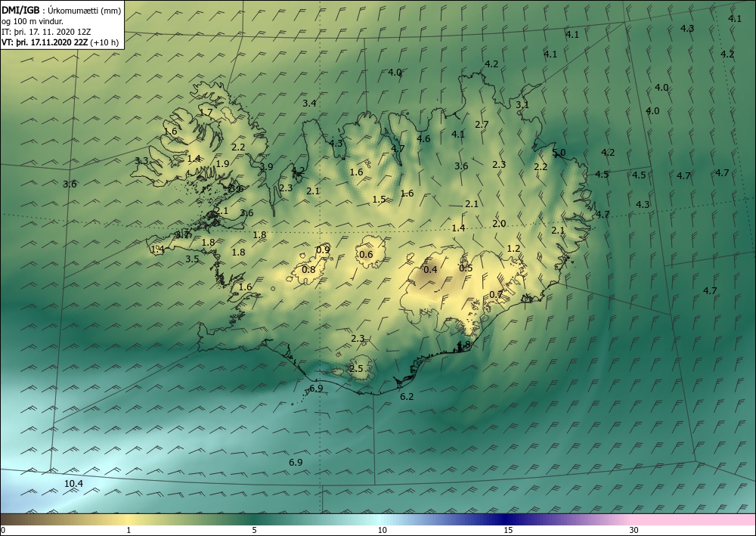The width and height of the screenshot is (756, 536).
Task: Select the 3.7 value on the map
Action: 182,235
